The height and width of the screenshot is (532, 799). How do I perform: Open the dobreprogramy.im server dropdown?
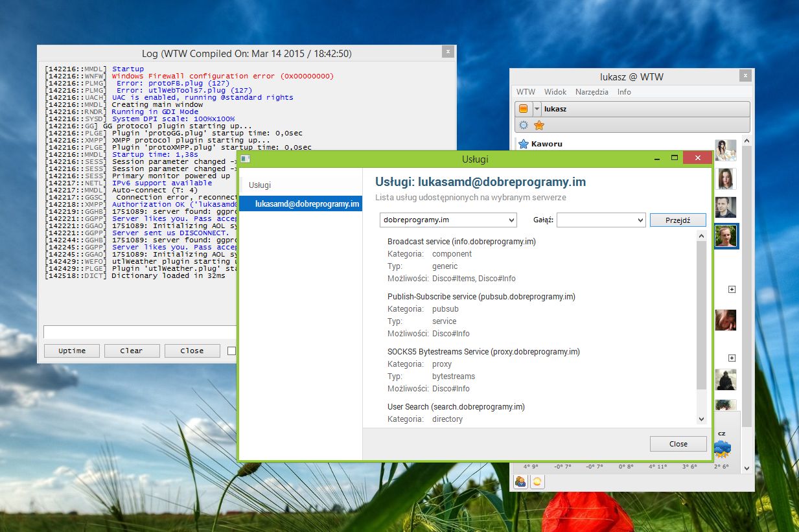[448, 220]
